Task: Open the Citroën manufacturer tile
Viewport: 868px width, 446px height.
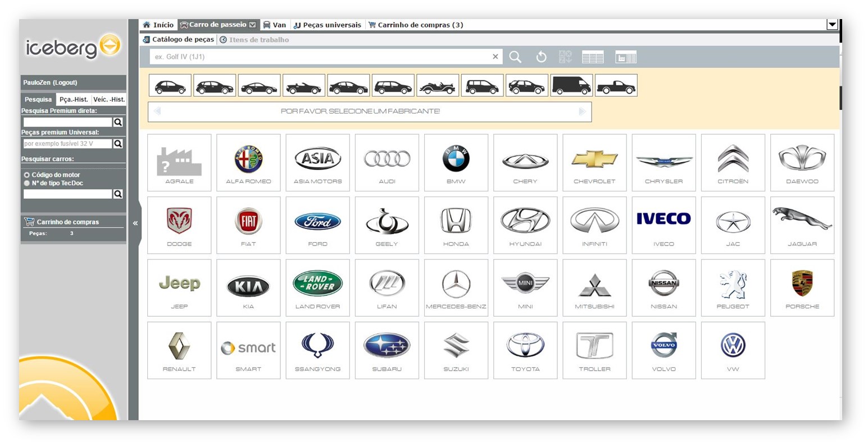Action: coord(733,162)
